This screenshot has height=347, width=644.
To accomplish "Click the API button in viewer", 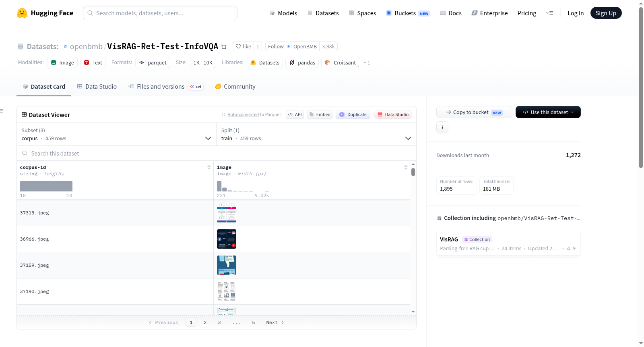I will tap(295, 114).
